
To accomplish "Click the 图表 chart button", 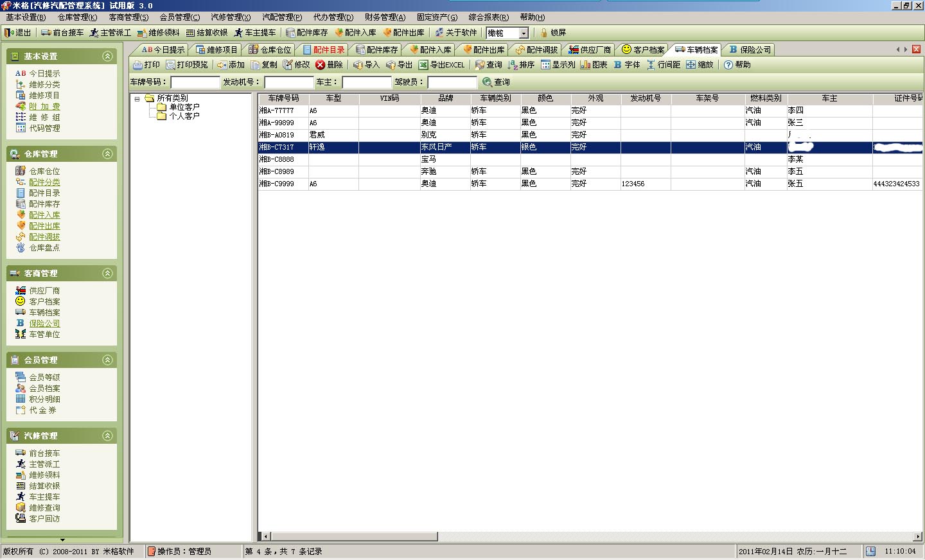I will [594, 65].
